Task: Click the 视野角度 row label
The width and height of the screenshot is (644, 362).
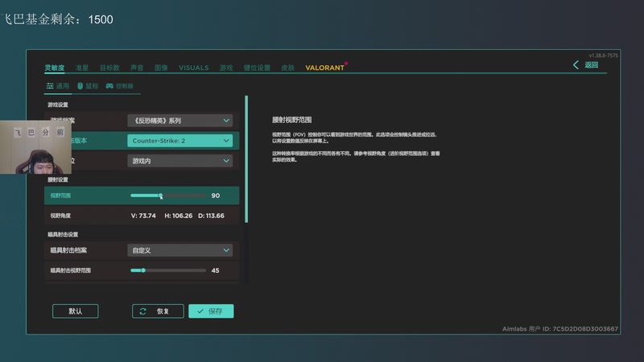Action: pyautogui.click(x=60, y=216)
